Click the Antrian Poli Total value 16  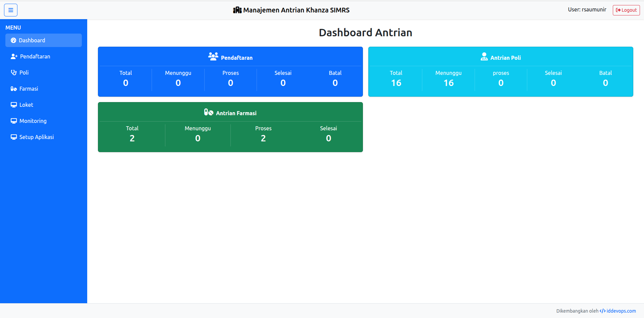[396, 83]
